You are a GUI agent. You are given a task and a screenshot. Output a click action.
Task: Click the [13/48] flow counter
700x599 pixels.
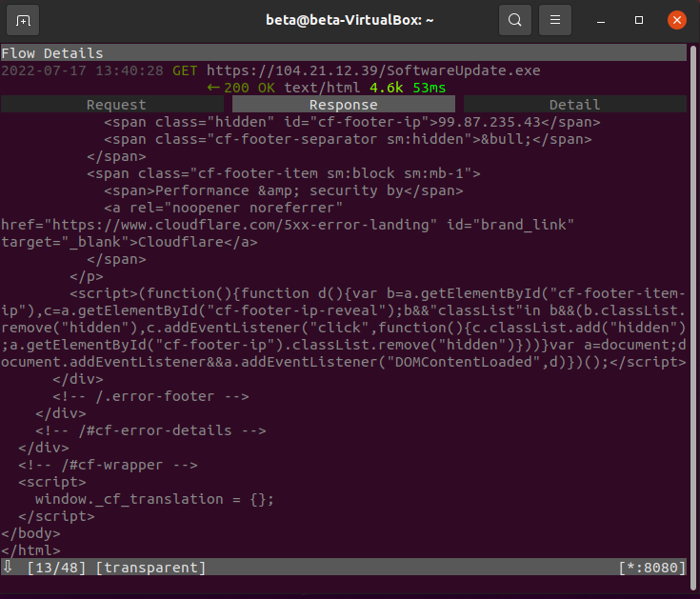(x=56, y=568)
